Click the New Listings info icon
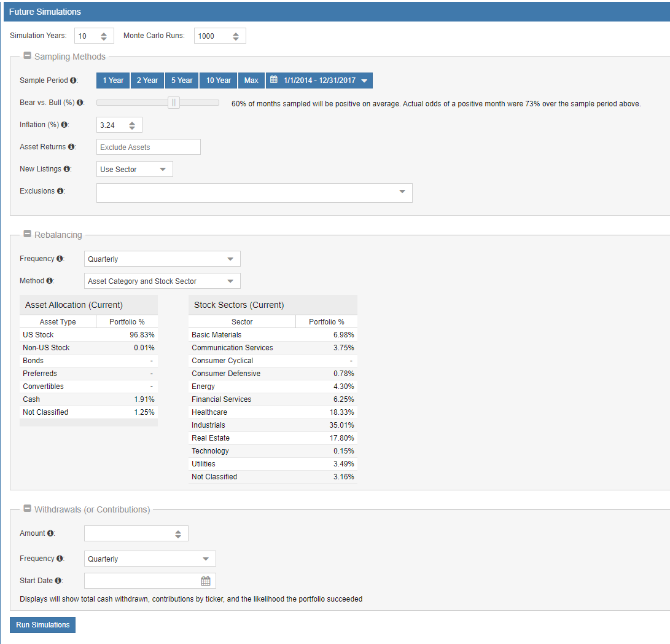 point(68,169)
